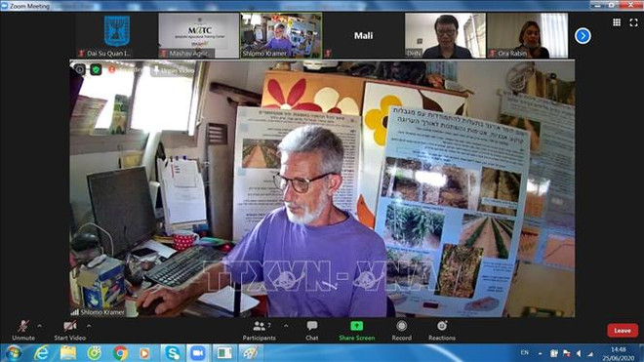Open the Participants panel

[260, 330]
